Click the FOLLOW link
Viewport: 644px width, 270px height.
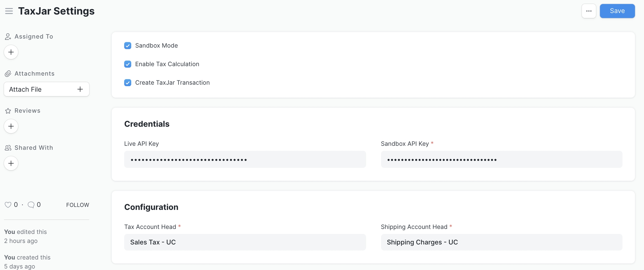[77, 205]
